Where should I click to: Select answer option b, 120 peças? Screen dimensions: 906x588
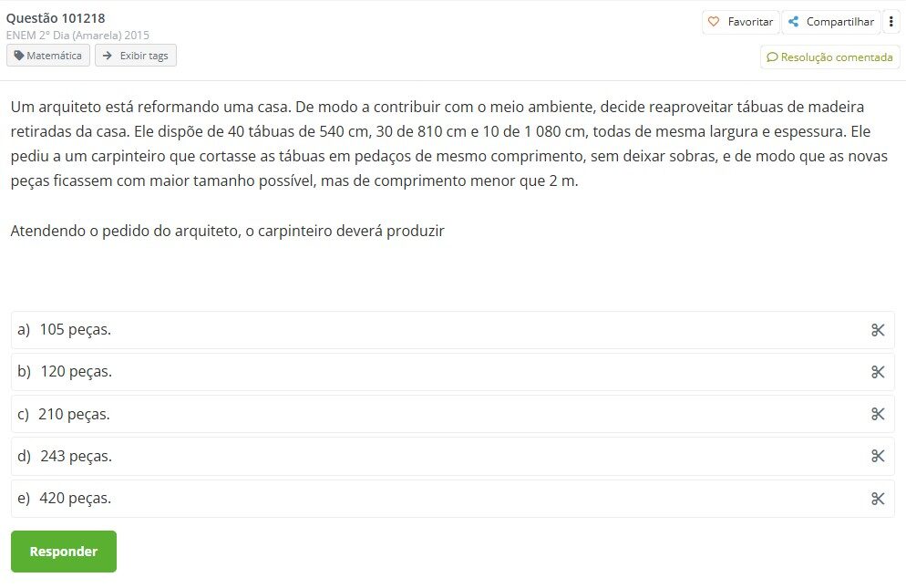pos(75,372)
